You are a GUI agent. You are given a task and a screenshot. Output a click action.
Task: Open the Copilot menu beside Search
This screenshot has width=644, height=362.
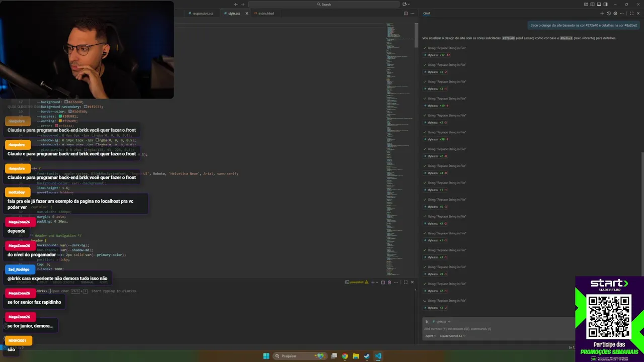(x=405, y=5)
